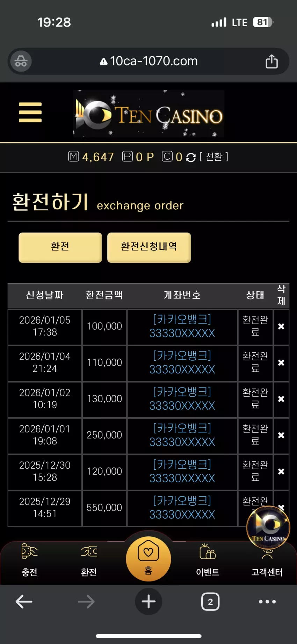
Task: Open 환전신청내역 request history button
Action: (149, 247)
